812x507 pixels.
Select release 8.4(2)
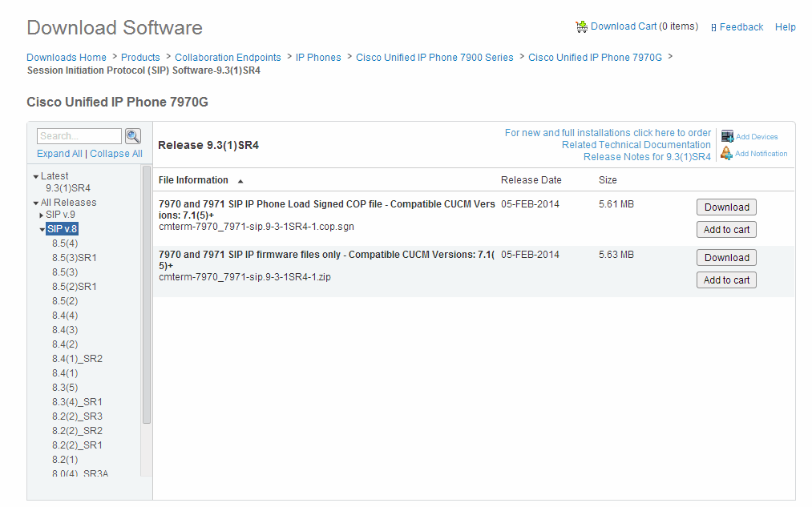65,344
